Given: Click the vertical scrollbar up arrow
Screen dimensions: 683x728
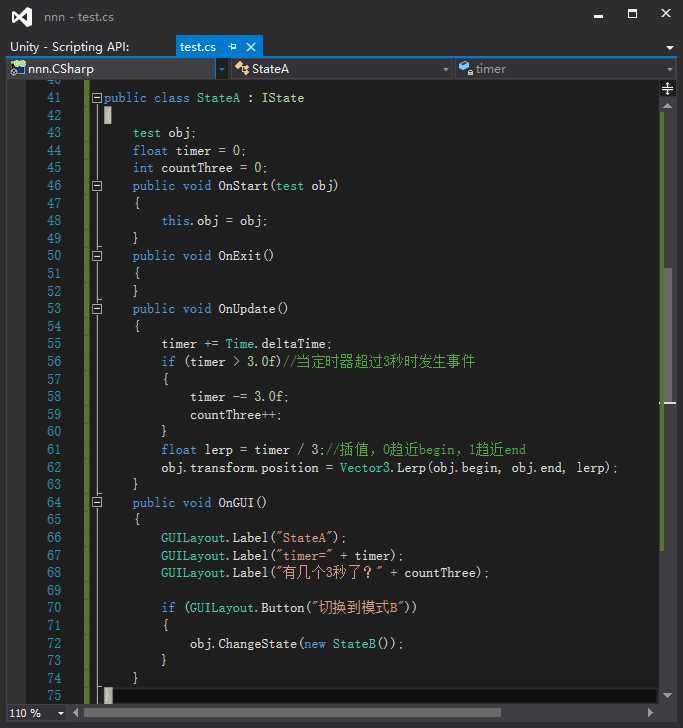Looking at the screenshot, I should coord(668,106).
